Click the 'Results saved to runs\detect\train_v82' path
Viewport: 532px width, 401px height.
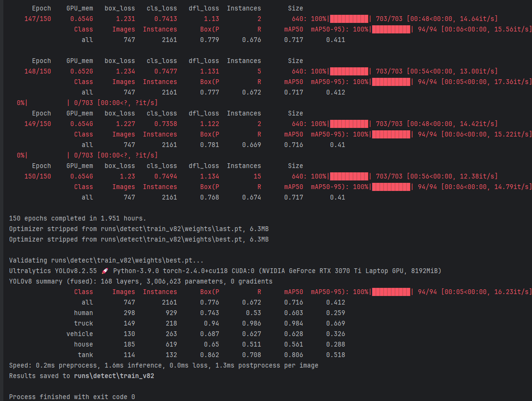(114, 376)
